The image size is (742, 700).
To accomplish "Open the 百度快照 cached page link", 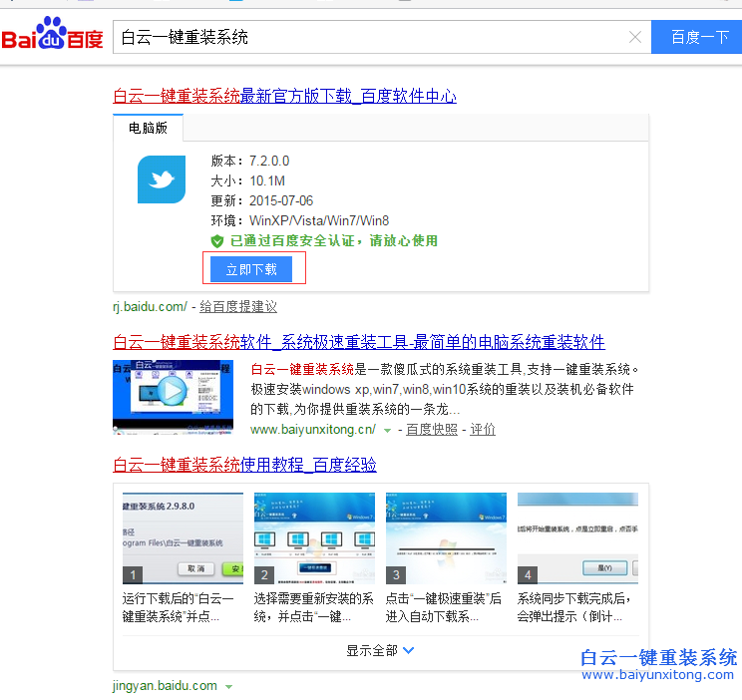I will (432, 430).
